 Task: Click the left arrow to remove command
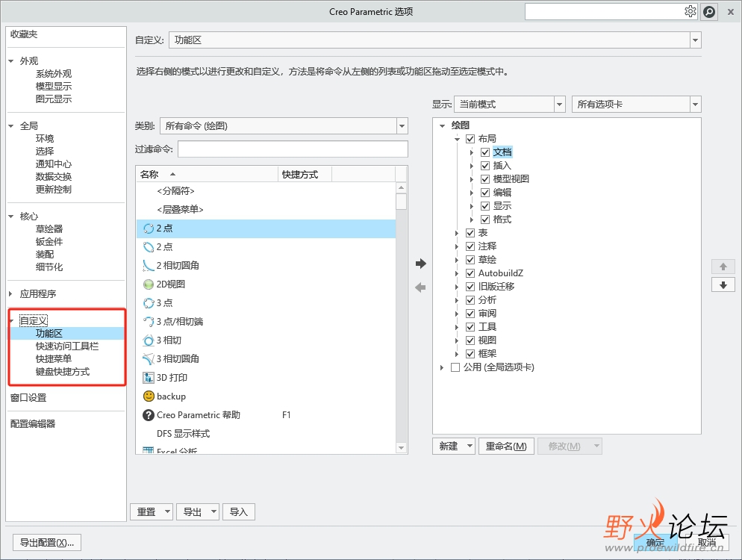pos(420,287)
